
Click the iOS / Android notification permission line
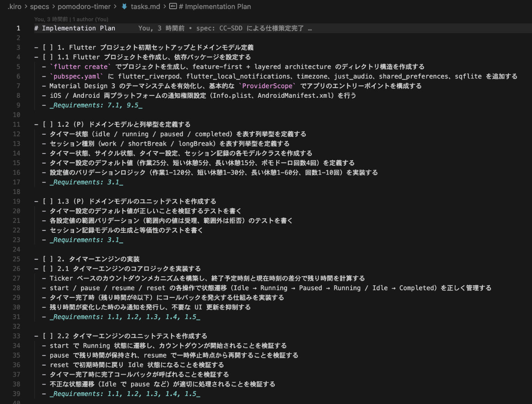pos(199,95)
